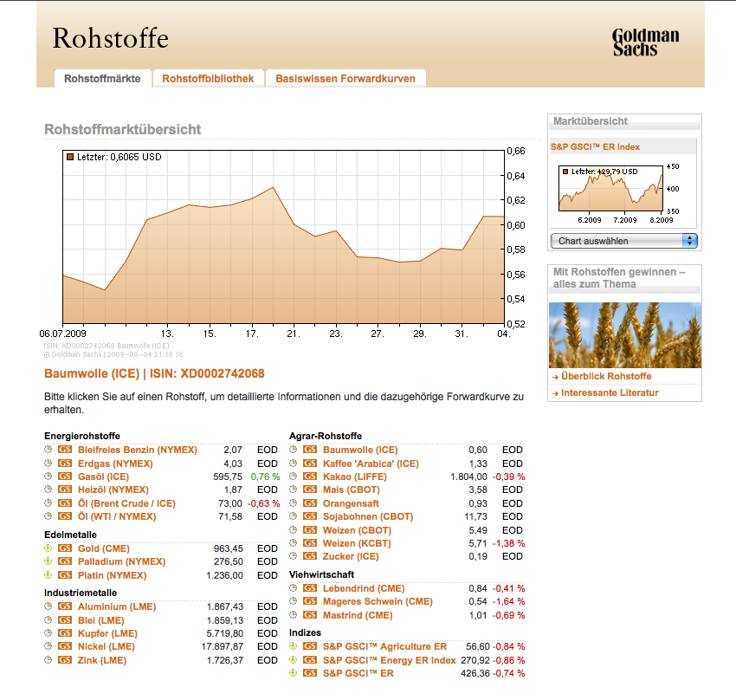This screenshot has height=700, width=736.
Task: Switch to the Rohstoffbibliothek tab
Action: [208, 79]
